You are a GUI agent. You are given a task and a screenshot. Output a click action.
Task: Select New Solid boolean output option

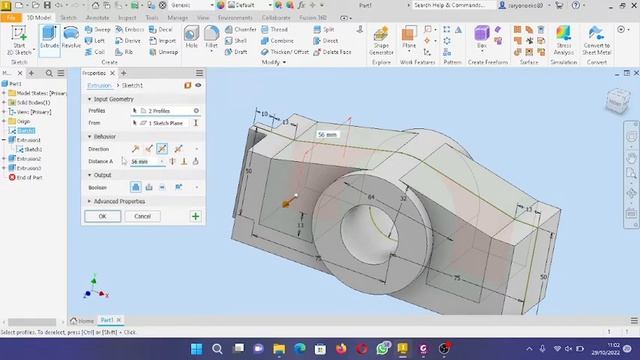pos(178,187)
